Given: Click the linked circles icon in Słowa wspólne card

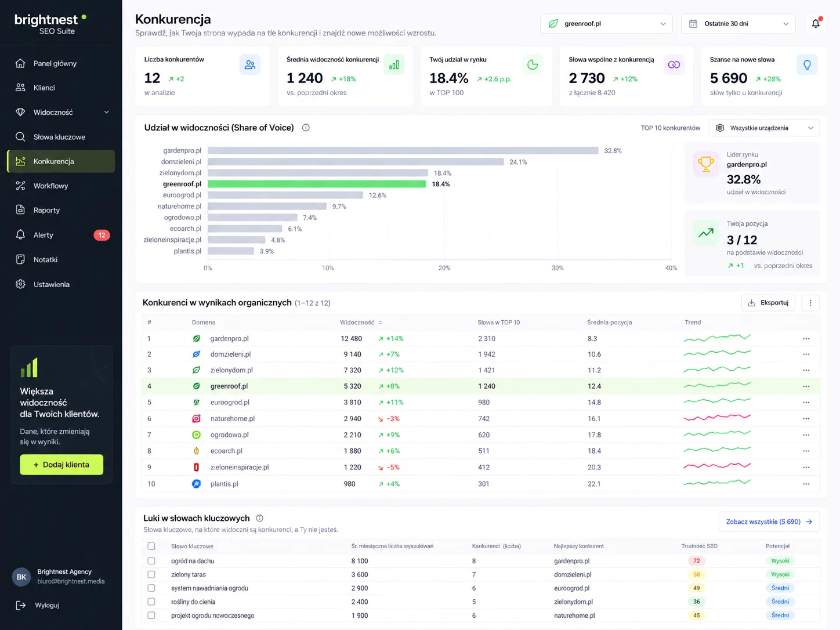Looking at the screenshot, I should click(674, 65).
